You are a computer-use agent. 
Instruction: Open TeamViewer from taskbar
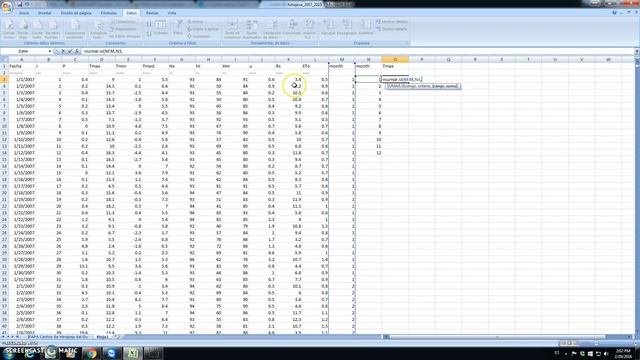click(x=111, y=353)
